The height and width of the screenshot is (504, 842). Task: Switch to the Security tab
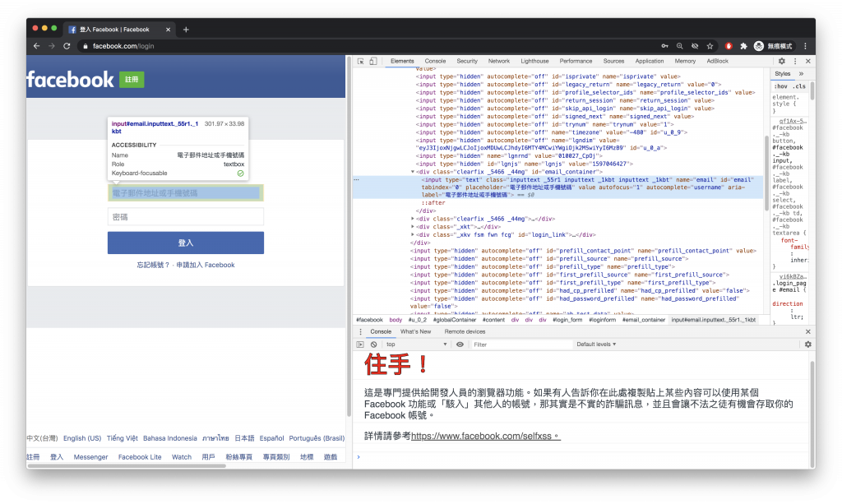click(x=467, y=61)
